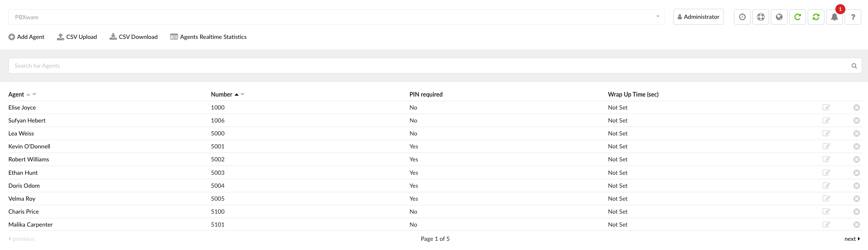Focus the Search for Agents field
868x250 pixels.
coord(435,66)
